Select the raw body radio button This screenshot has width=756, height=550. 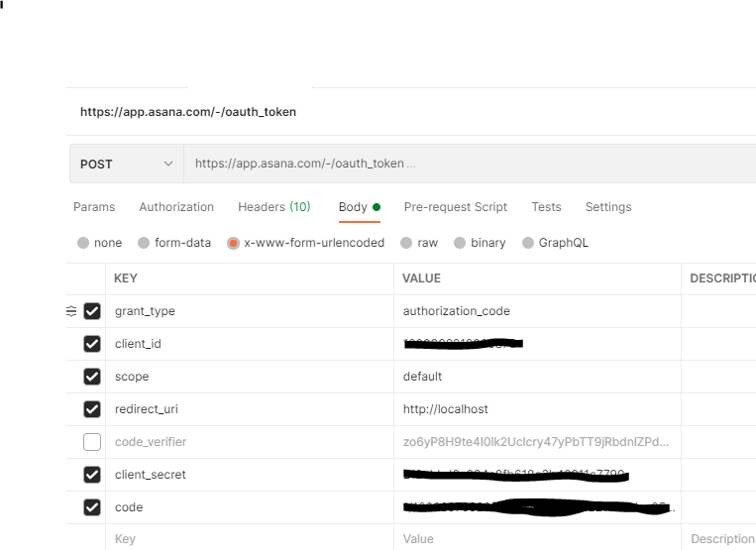click(406, 243)
